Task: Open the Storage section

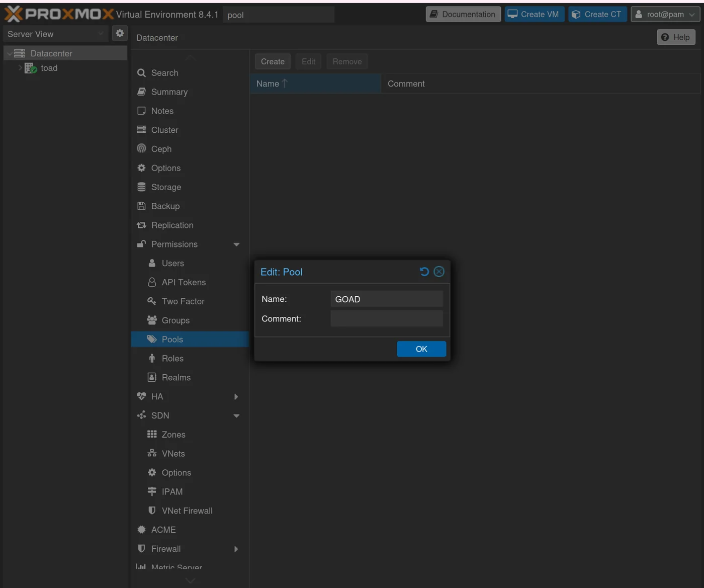Action: click(166, 187)
